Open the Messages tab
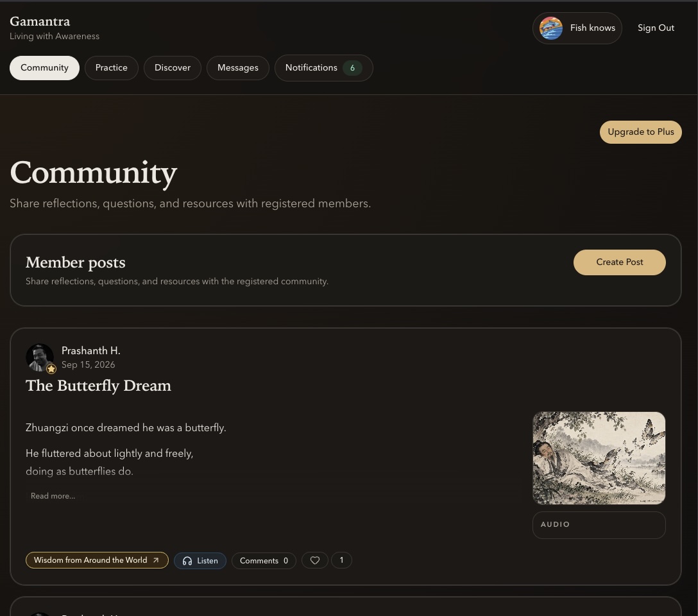The image size is (698, 616). tap(238, 67)
